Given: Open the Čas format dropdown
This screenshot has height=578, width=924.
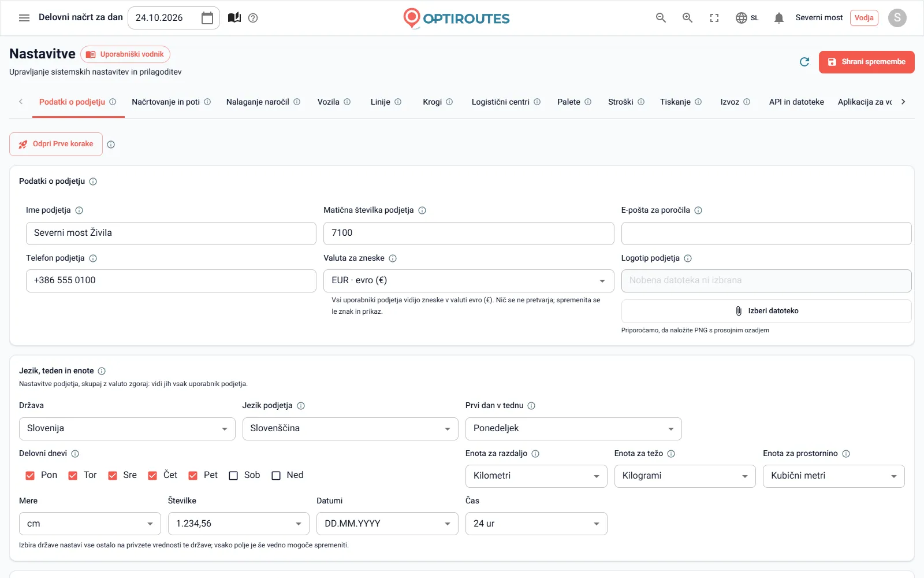Looking at the screenshot, I should (x=536, y=524).
